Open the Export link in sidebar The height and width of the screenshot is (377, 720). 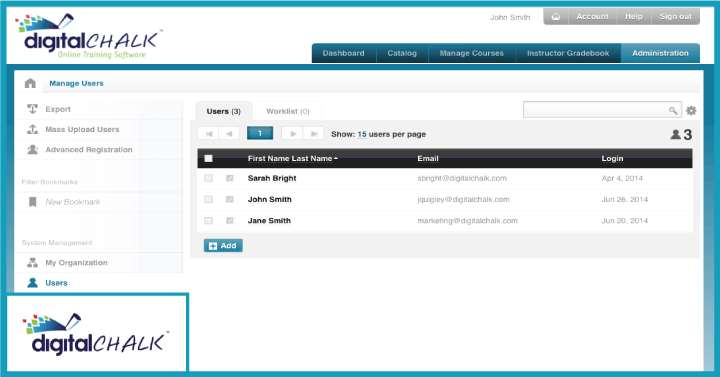click(58, 109)
